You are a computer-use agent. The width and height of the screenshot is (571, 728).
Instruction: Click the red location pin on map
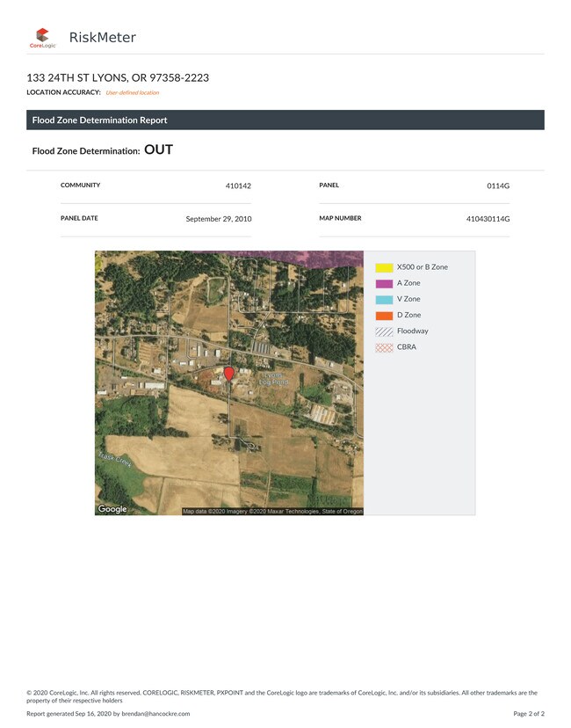point(228,374)
